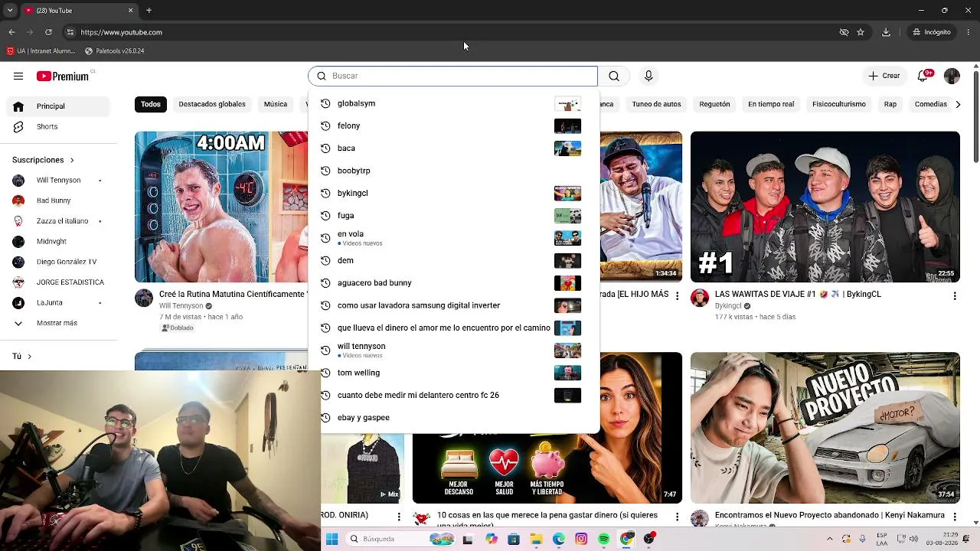Open the UA Intranet bookmark
The height and width of the screenshot is (551, 980).
tap(41, 51)
